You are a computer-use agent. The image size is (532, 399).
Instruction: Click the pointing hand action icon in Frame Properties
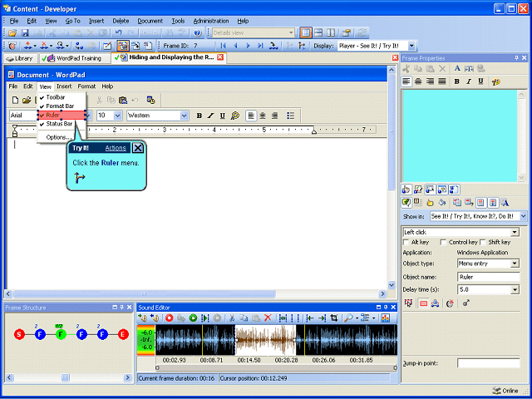tap(406, 190)
